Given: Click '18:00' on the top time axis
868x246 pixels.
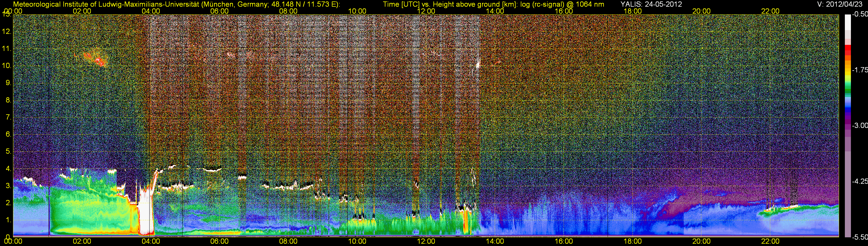Looking at the screenshot, I should coord(632,11).
